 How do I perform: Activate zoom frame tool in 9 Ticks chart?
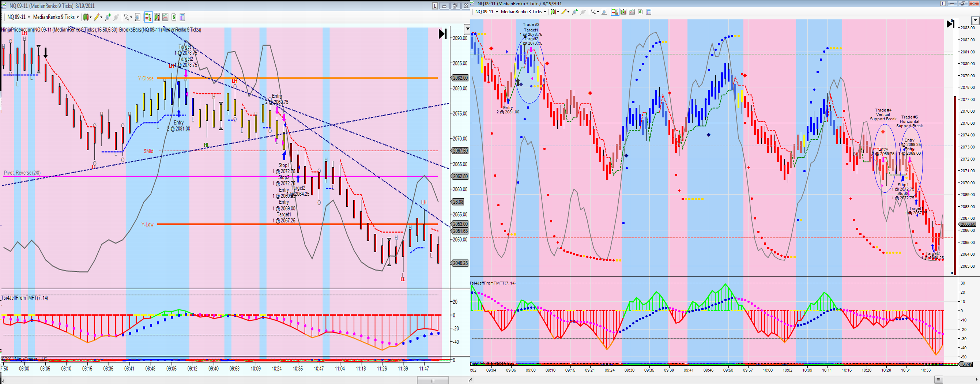(x=138, y=17)
